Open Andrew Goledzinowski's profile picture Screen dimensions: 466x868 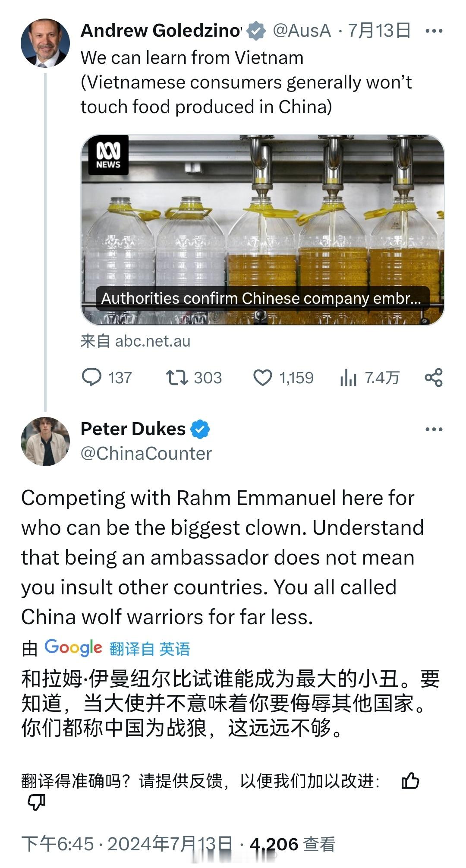(45, 43)
